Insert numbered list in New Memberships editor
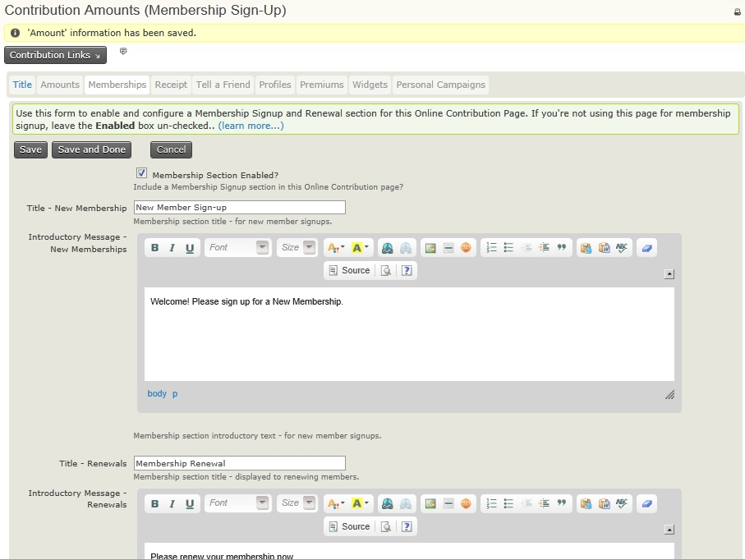The image size is (745, 560). pos(491,248)
